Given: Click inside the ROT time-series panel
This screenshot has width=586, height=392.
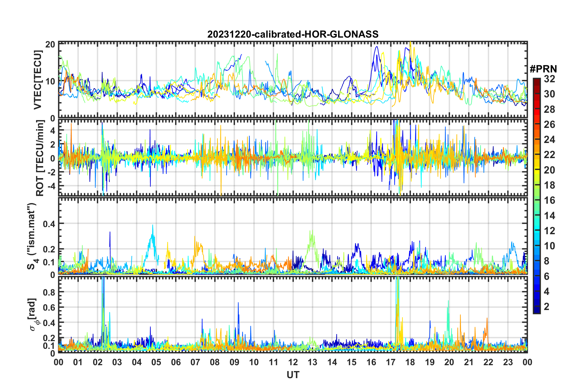Looking at the screenshot, I should [293, 157].
